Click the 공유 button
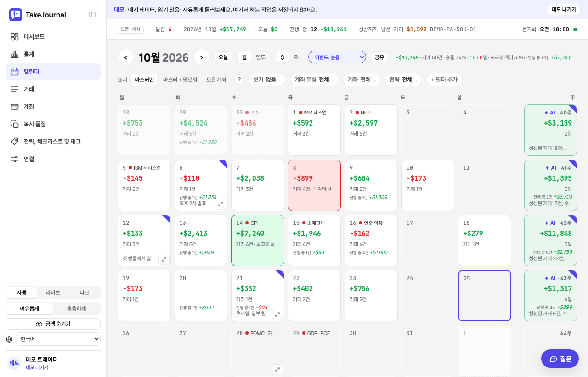Viewport: 588px width, 377px height. (x=379, y=57)
